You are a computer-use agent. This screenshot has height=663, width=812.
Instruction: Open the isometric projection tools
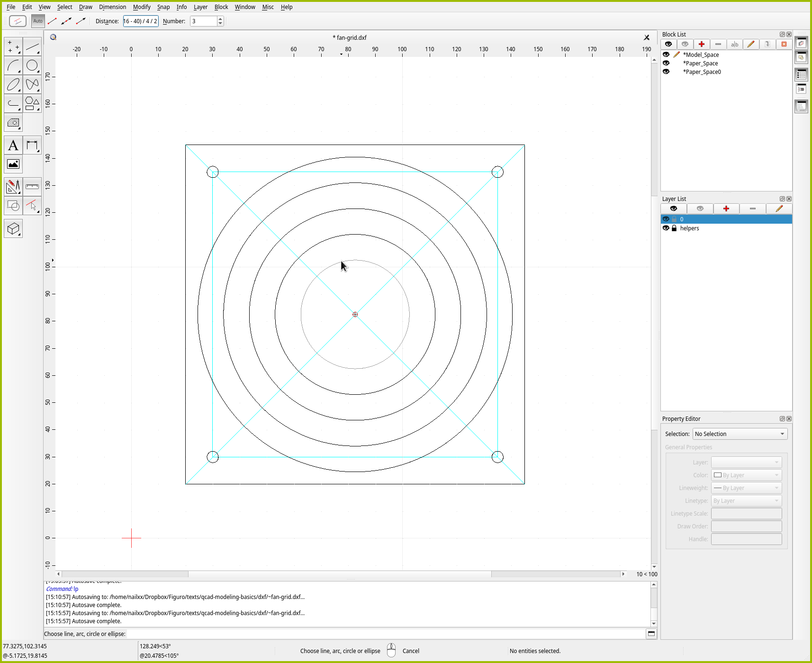point(13,229)
